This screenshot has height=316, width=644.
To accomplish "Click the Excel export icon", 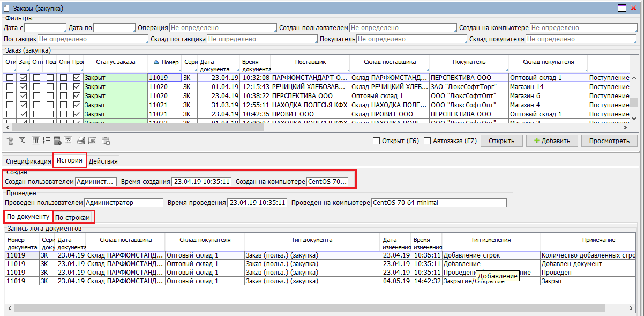I will [x=92, y=141].
